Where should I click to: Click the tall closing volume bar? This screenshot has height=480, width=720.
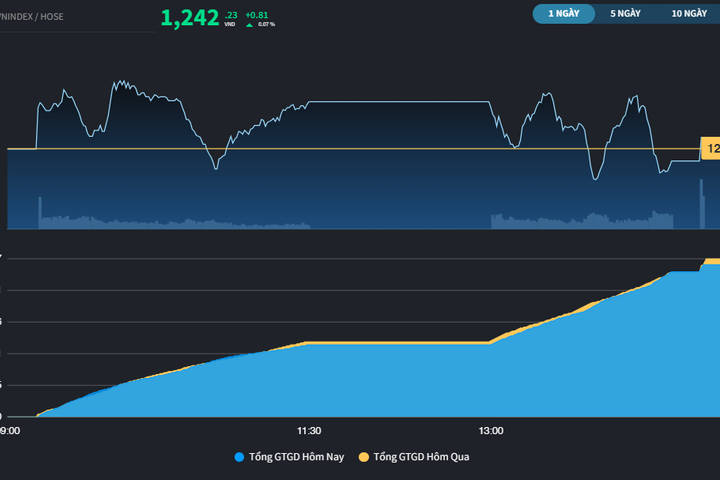pos(701,204)
